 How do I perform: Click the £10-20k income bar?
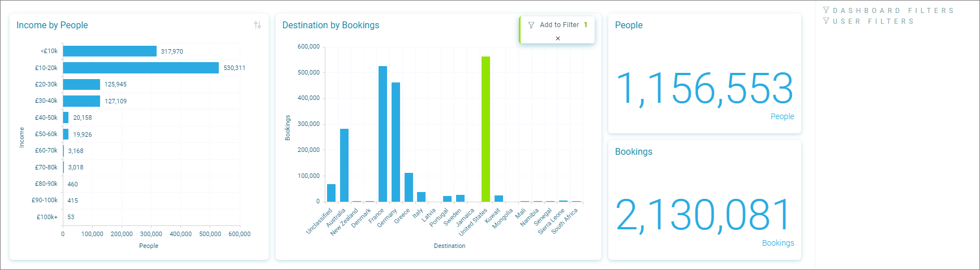[x=141, y=68]
